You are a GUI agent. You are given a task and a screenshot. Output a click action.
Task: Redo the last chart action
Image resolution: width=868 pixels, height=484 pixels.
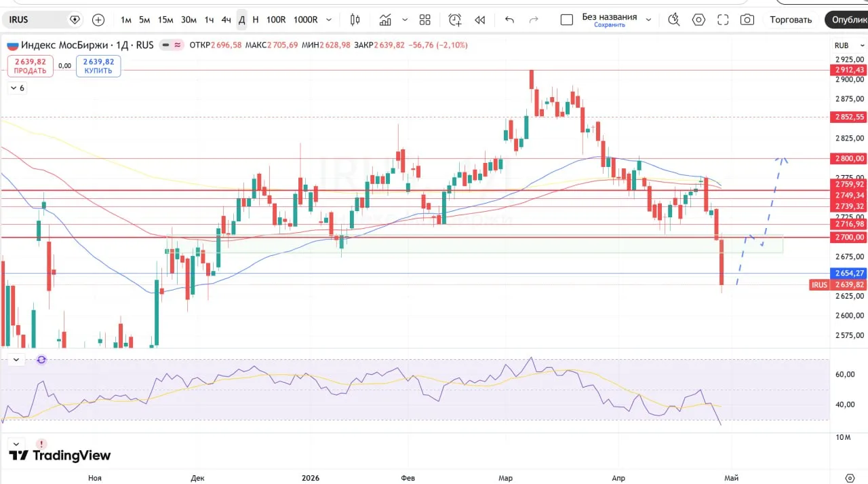[534, 20]
